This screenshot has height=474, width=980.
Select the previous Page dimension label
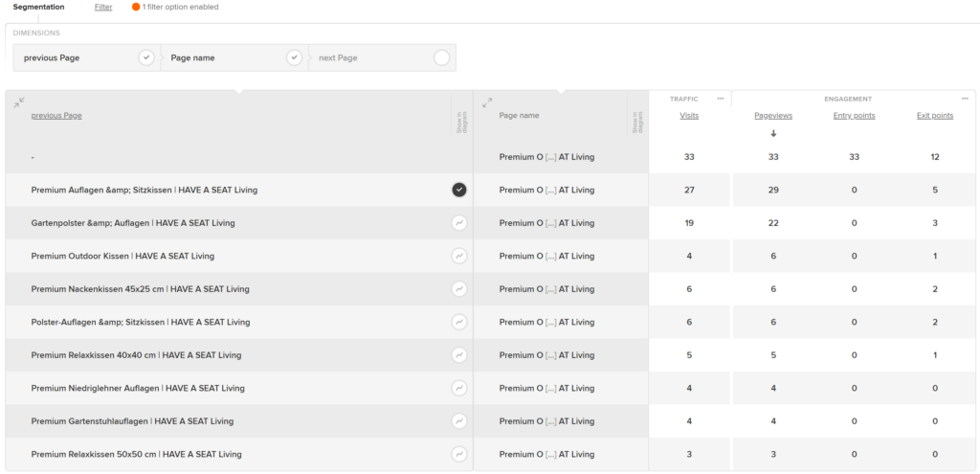coord(52,57)
